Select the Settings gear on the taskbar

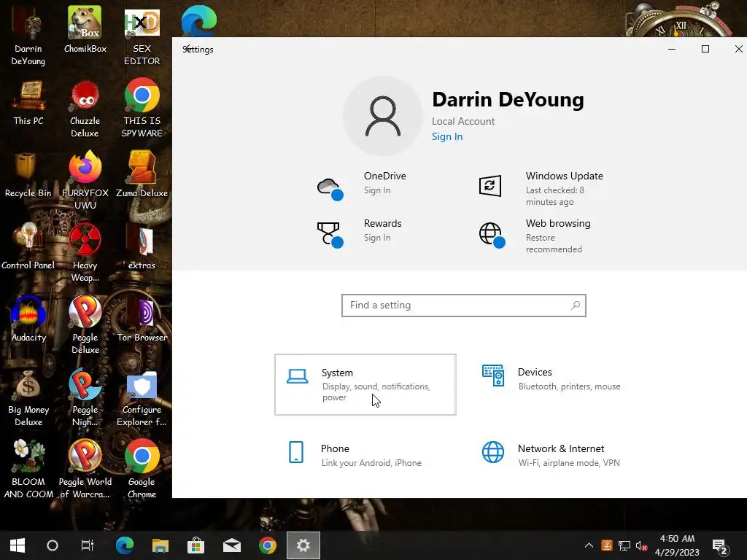click(303, 545)
